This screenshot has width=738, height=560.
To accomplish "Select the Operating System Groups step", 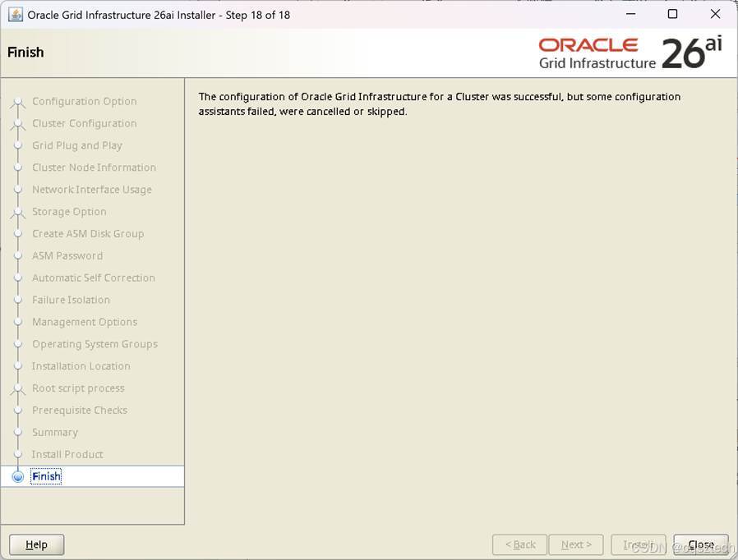I will point(95,344).
